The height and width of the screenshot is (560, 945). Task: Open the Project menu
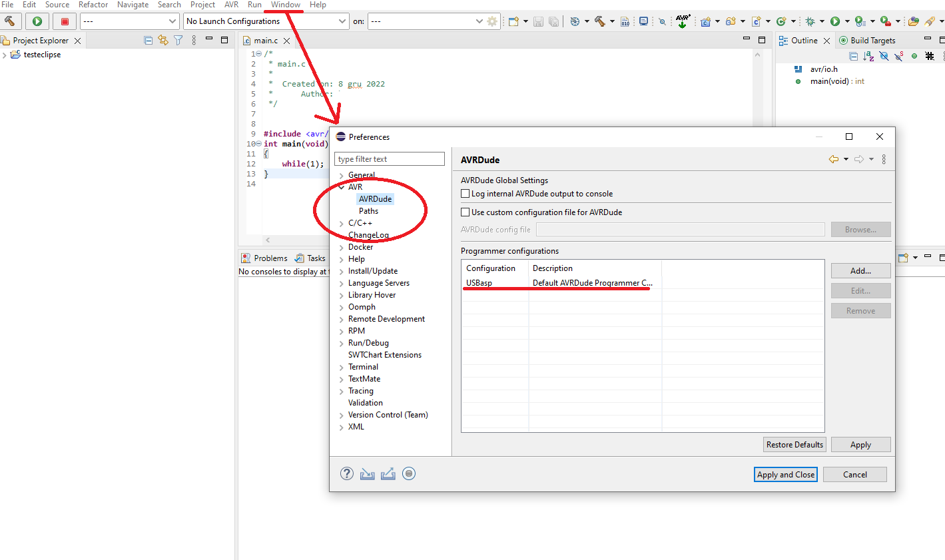pos(202,5)
